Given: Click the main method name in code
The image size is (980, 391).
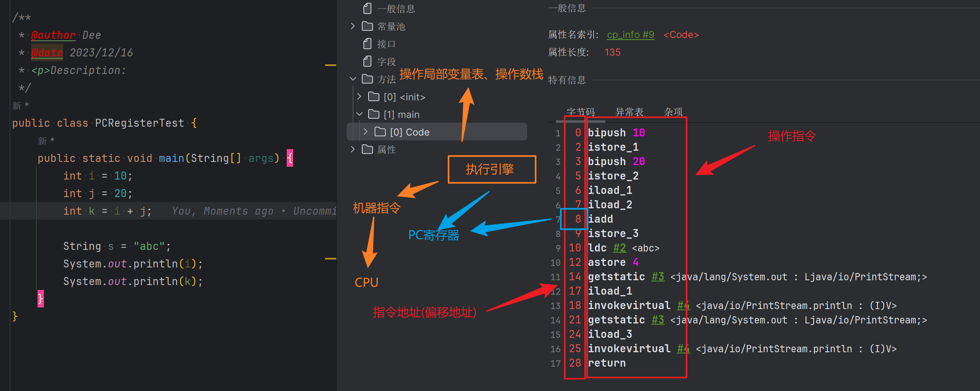Looking at the screenshot, I should [x=171, y=159].
